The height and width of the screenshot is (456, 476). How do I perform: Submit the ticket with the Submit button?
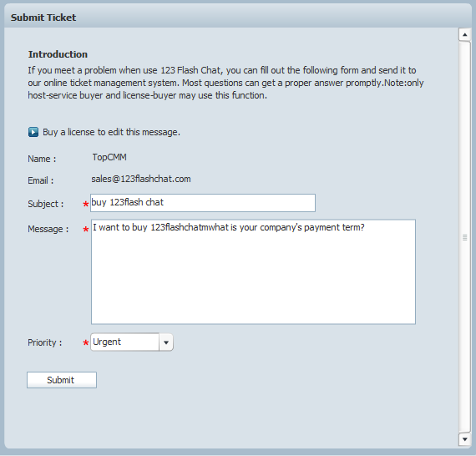62,380
